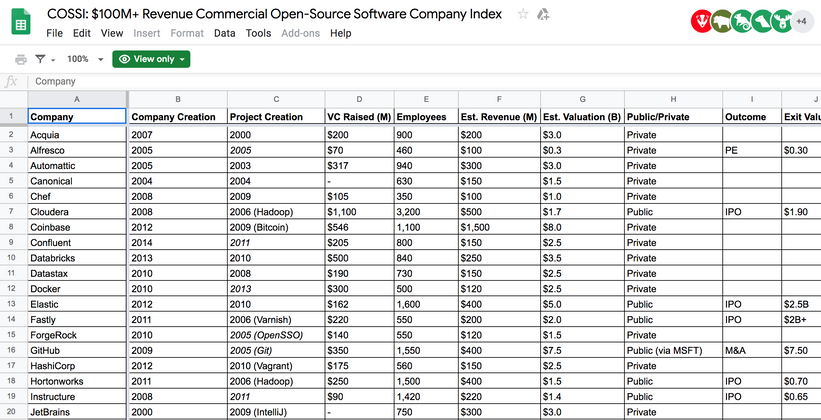The width and height of the screenshot is (821, 420).
Task: Select the Est. Valuation (B) header cell
Action: coord(582,117)
